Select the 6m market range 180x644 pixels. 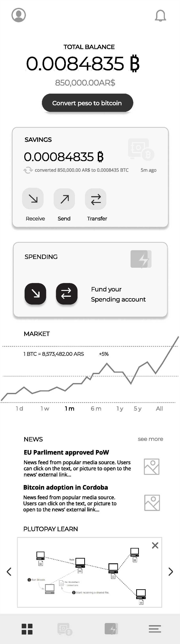pos(96,409)
